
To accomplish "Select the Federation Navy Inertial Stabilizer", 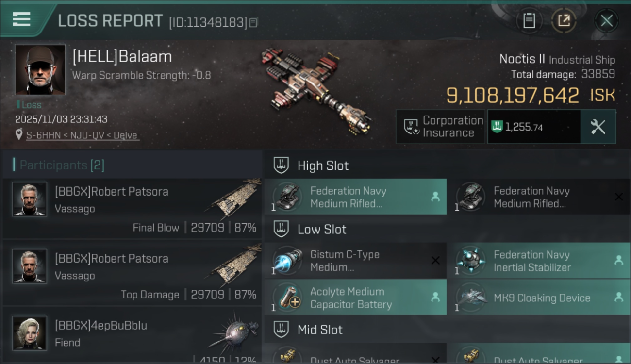I will click(x=539, y=261).
